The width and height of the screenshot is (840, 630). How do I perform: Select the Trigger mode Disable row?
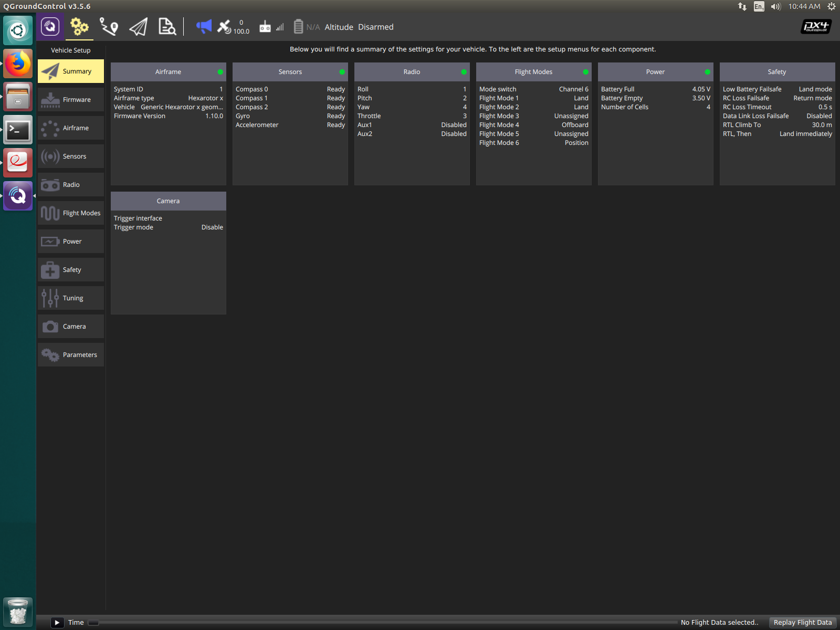click(169, 227)
